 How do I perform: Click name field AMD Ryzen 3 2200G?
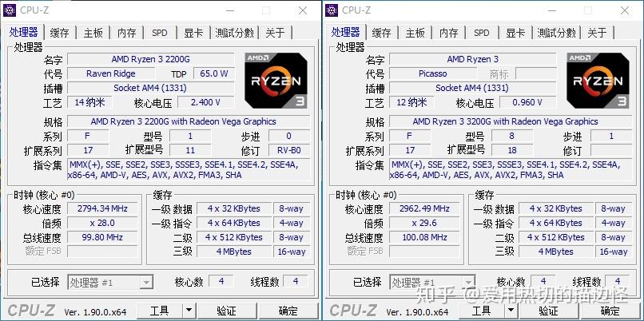[x=151, y=59]
